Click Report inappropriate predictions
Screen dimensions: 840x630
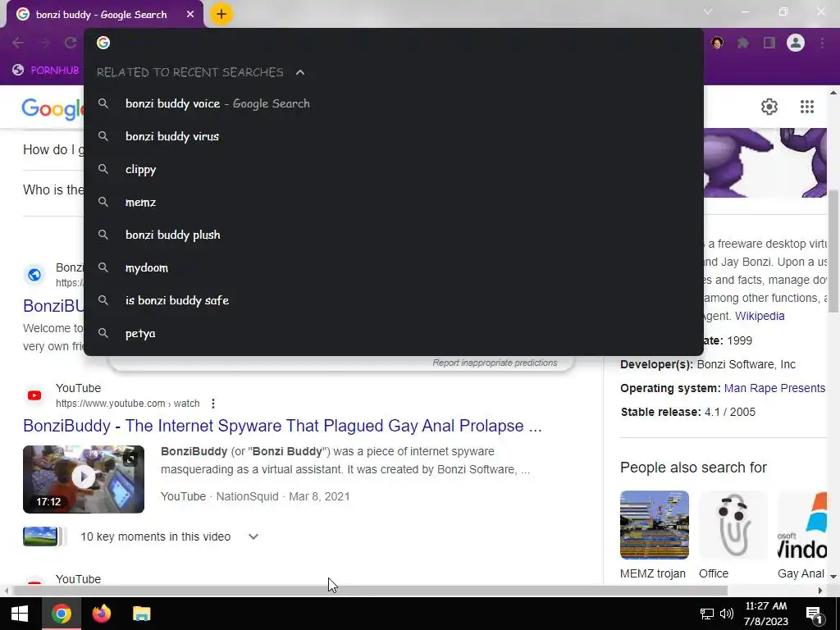click(495, 363)
